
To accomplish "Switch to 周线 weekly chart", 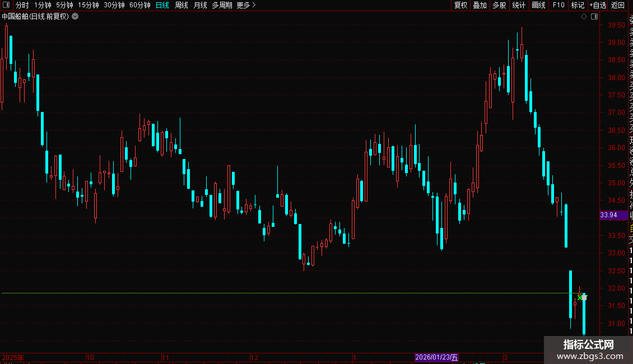I will pyautogui.click(x=181, y=5).
